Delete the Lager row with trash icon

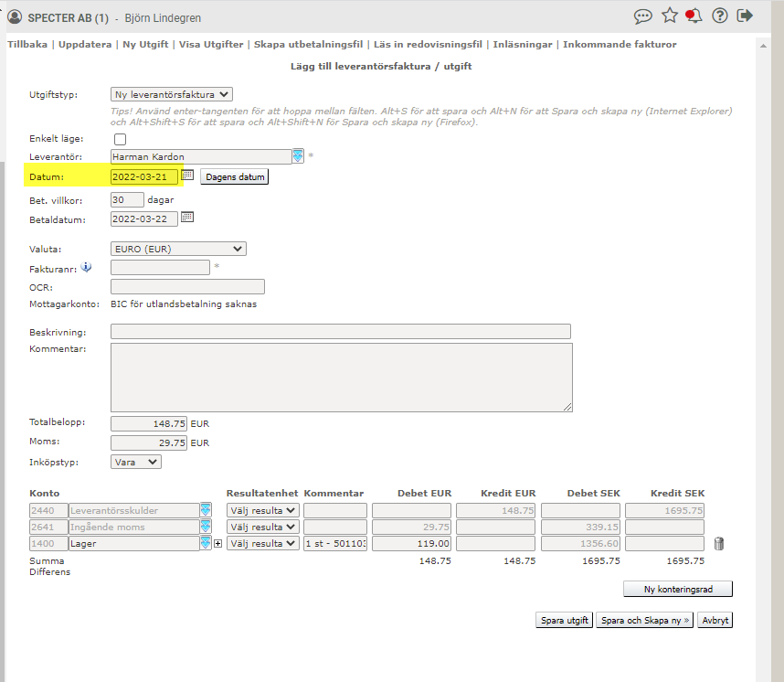point(719,544)
